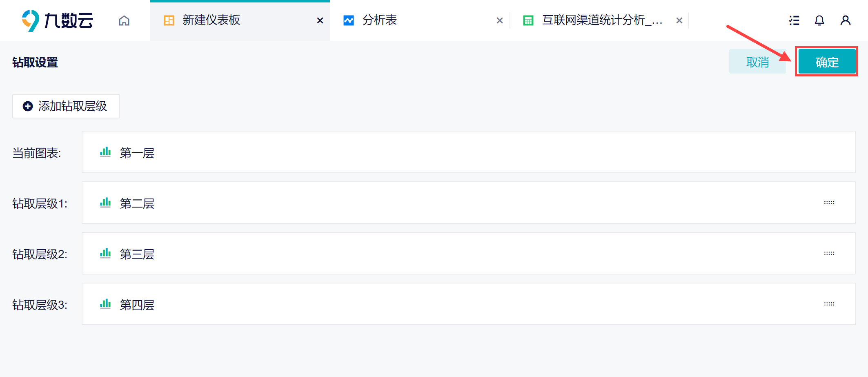Click the bar chart icon beside 第三层

coord(105,253)
